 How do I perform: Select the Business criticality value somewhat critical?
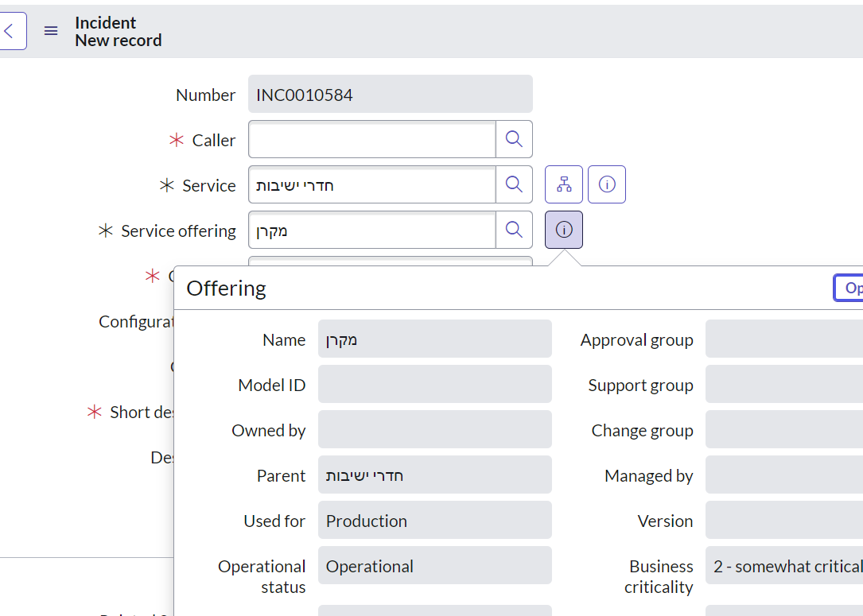[783, 565]
